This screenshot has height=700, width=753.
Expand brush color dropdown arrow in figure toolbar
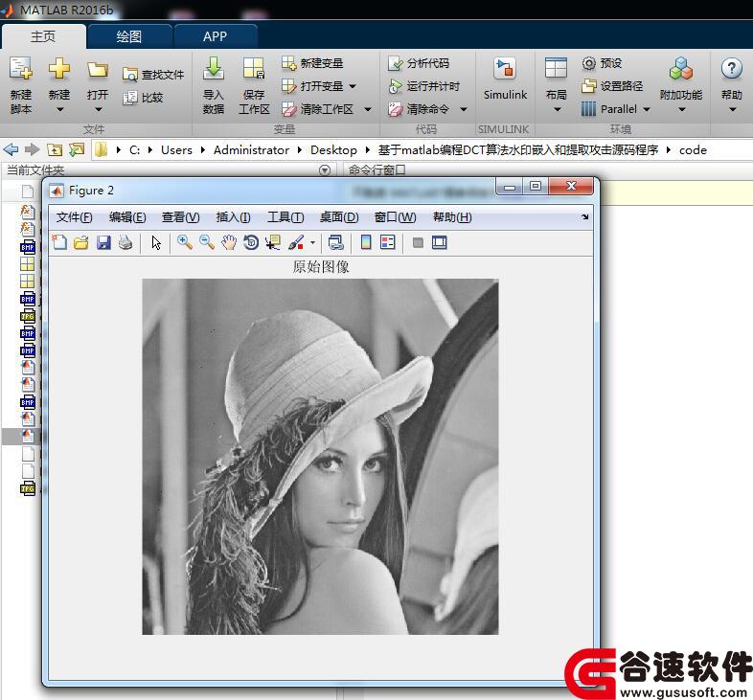(x=312, y=243)
